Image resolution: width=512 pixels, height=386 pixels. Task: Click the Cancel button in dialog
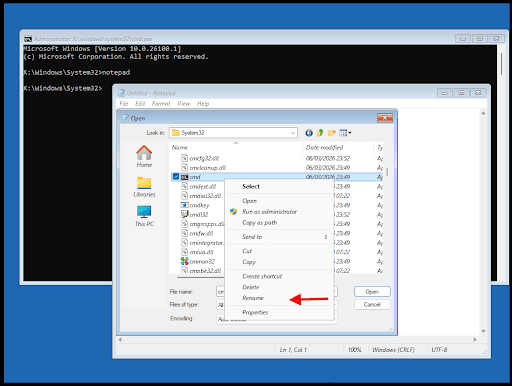[372, 304]
